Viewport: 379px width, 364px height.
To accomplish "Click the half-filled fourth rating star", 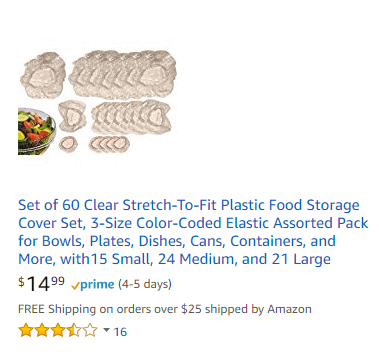I will click(x=74, y=331).
